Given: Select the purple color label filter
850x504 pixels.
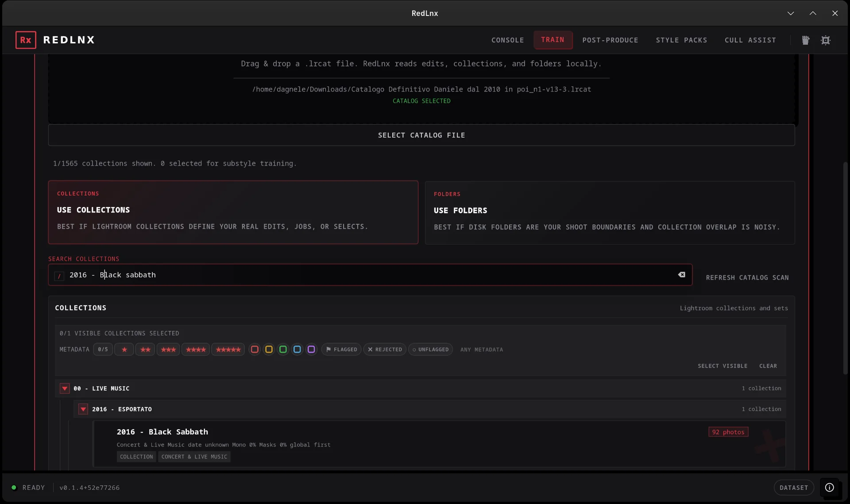Looking at the screenshot, I should tap(311, 350).
